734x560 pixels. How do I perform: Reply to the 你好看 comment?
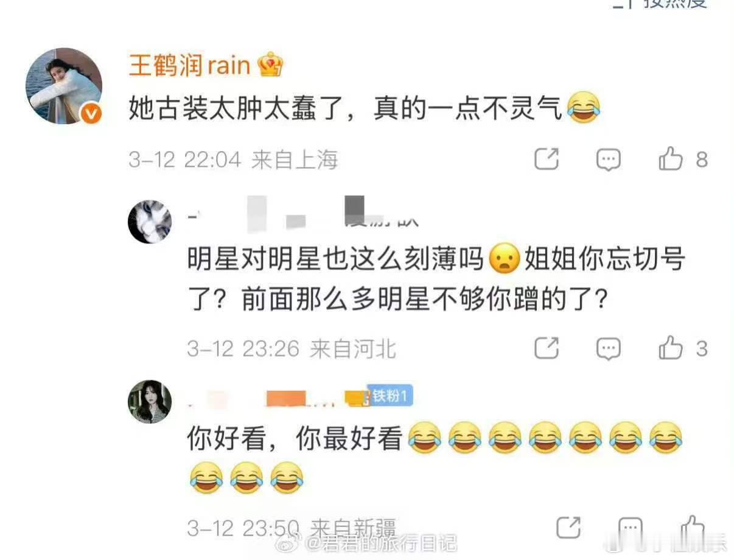(630, 527)
